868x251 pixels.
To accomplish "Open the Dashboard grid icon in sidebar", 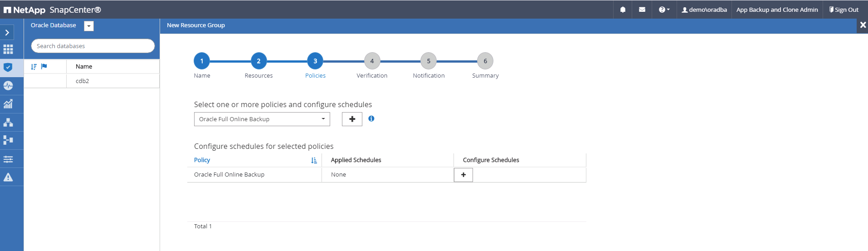I will pyautogui.click(x=8, y=49).
